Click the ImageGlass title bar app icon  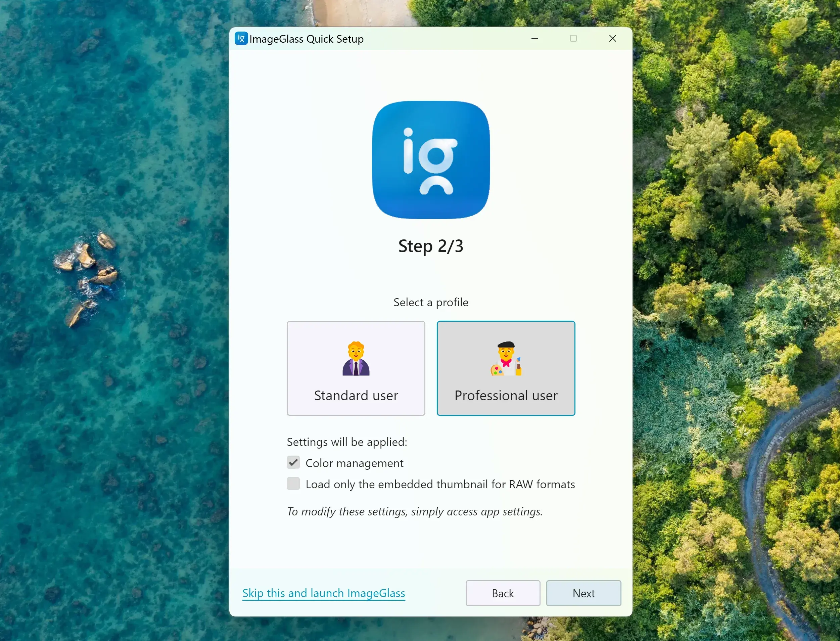pyautogui.click(x=241, y=39)
